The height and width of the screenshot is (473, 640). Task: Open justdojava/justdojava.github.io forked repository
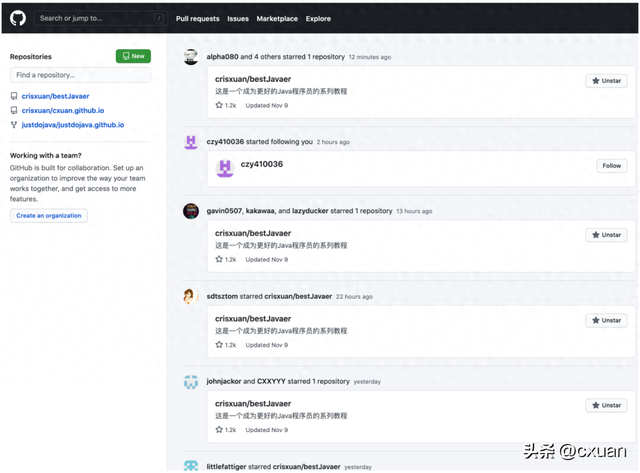pyautogui.click(x=73, y=125)
